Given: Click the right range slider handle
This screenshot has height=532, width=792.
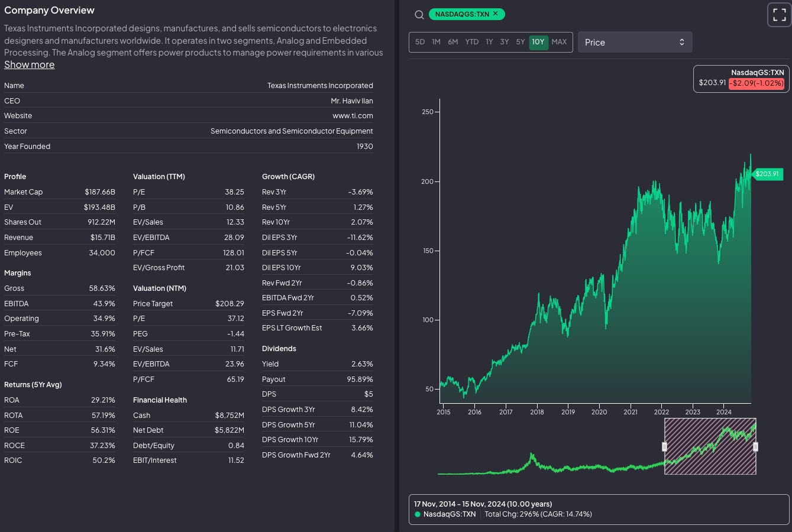Looking at the screenshot, I should [x=755, y=447].
